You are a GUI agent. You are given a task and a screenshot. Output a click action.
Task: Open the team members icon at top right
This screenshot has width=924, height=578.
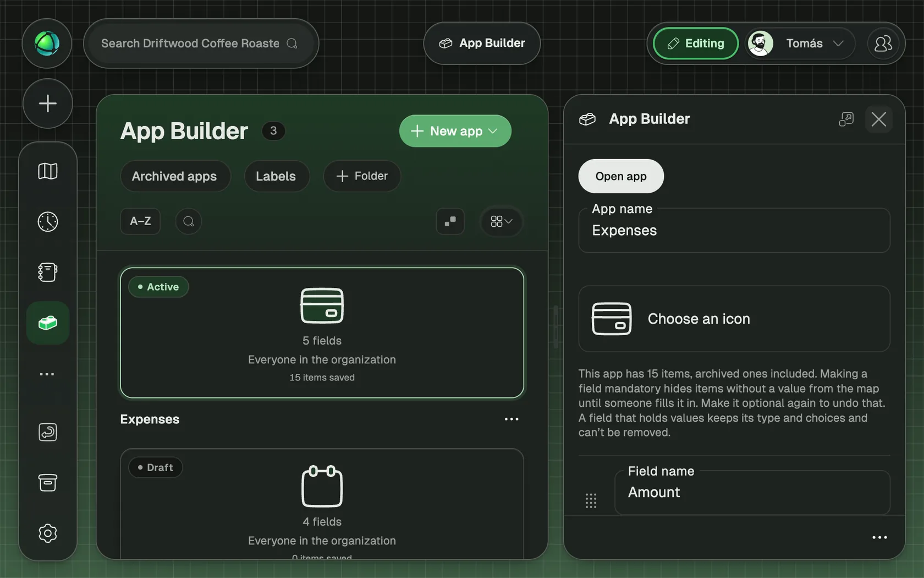coord(883,43)
